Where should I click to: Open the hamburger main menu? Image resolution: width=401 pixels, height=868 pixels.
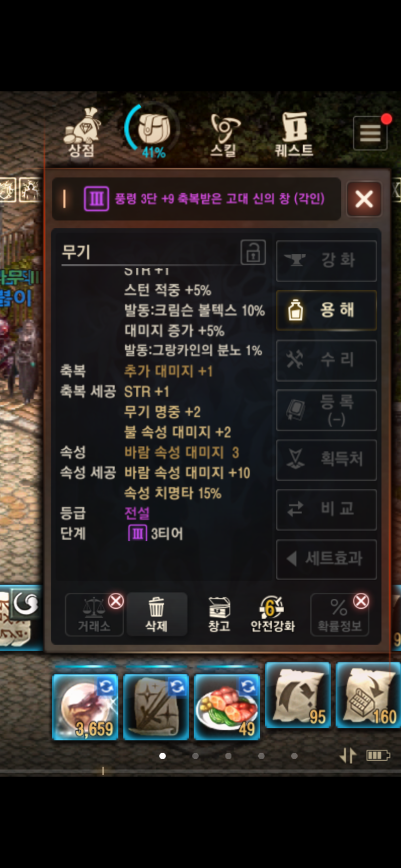point(370,133)
